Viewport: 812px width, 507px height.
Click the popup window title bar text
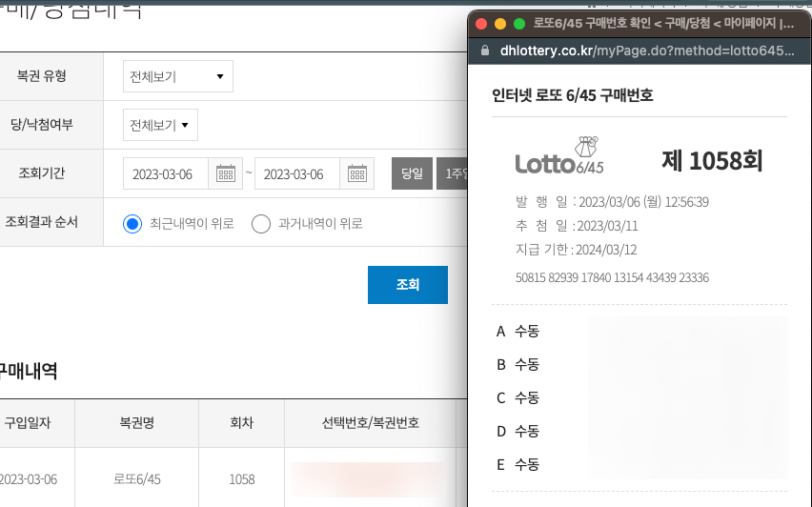(663, 23)
